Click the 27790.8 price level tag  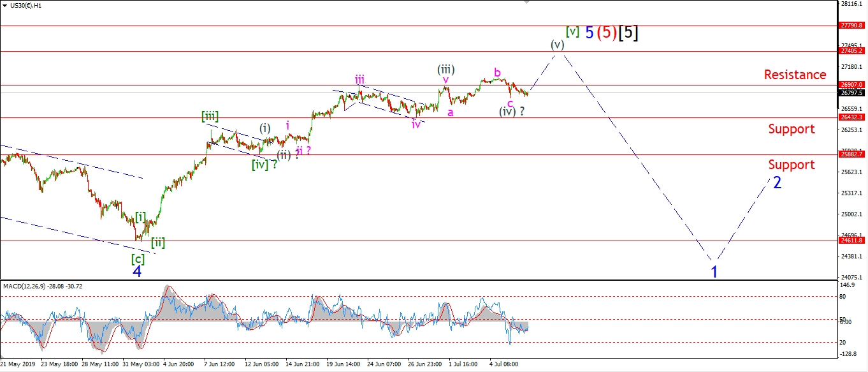[x=852, y=26]
